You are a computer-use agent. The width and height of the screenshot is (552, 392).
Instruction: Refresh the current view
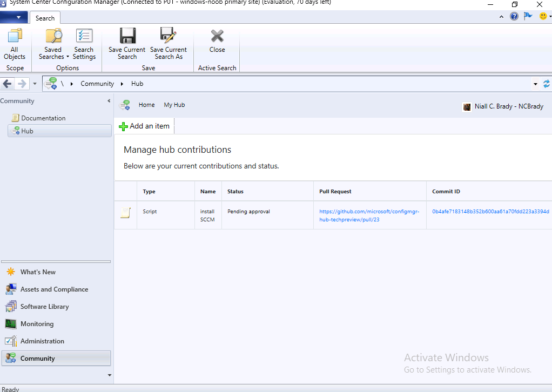coord(547,84)
